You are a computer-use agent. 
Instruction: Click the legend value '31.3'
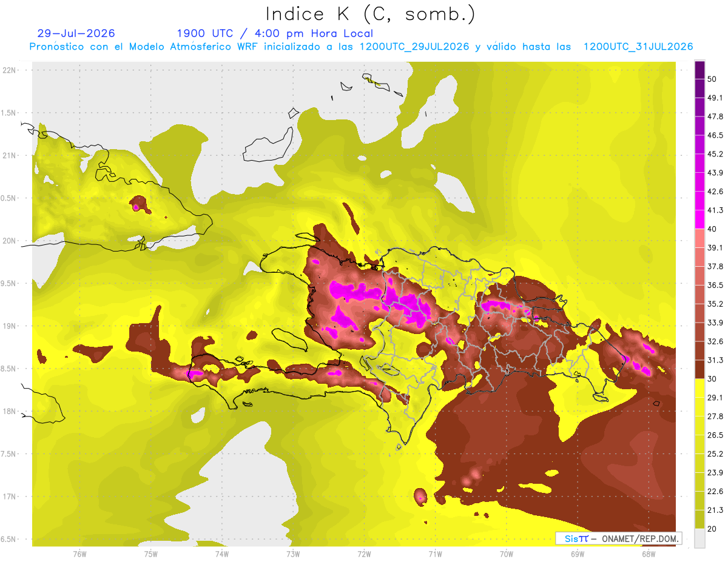click(715, 360)
